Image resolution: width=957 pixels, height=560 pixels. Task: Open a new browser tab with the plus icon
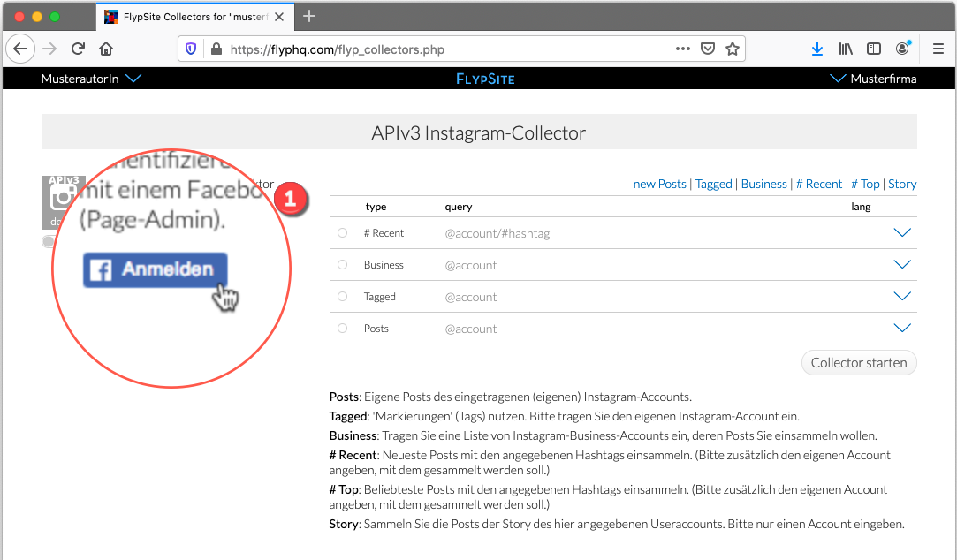(309, 17)
